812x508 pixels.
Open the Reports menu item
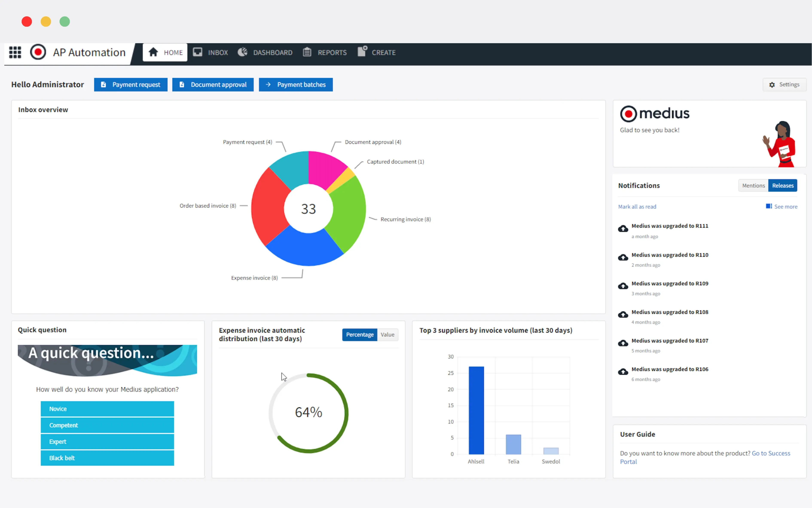[x=332, y=52]
